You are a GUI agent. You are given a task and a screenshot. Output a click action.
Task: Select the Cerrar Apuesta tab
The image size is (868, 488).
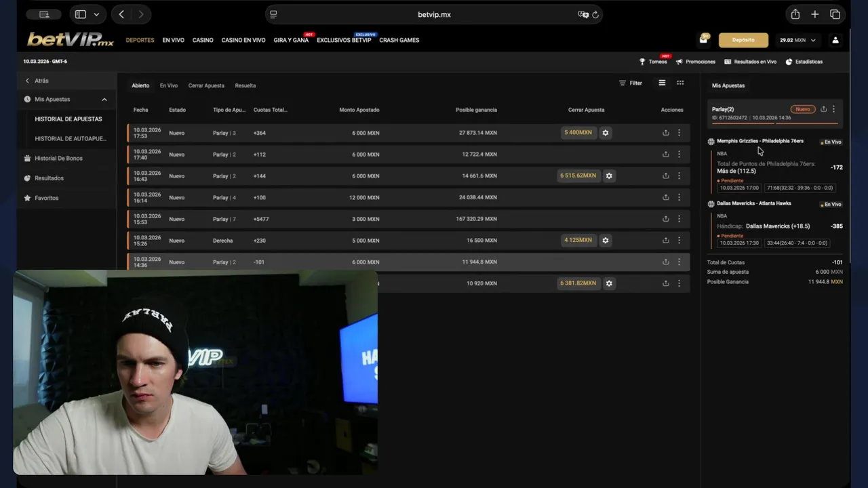pos(206,85)
